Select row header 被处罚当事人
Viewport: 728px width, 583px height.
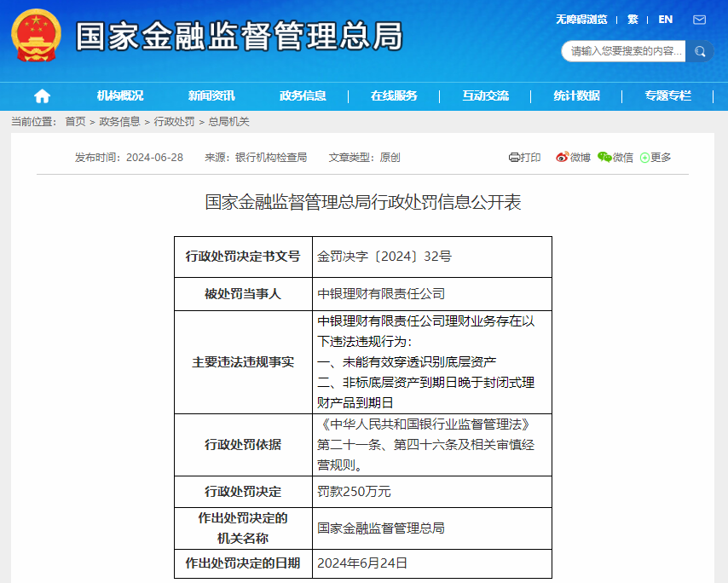(x=243, y=294)
